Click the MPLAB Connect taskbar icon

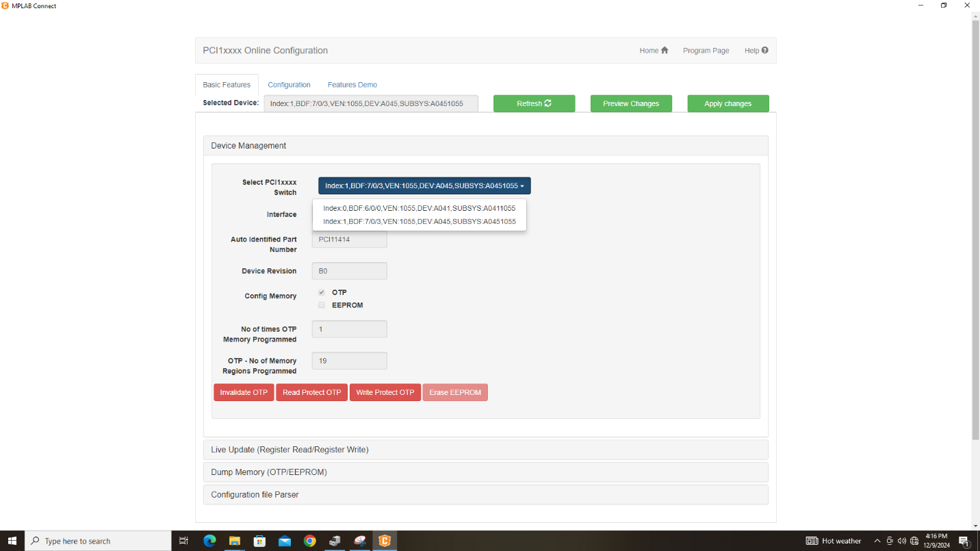click(385, 541)
